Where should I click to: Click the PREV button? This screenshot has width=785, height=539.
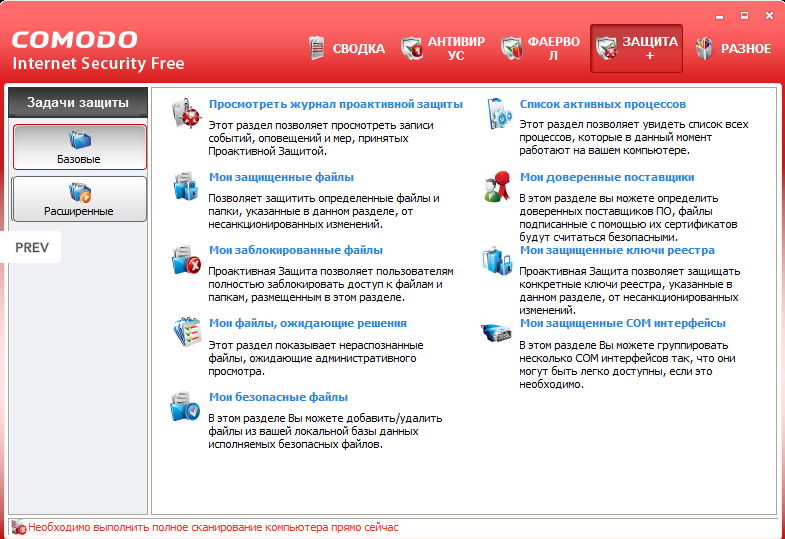tap(31, 247)
